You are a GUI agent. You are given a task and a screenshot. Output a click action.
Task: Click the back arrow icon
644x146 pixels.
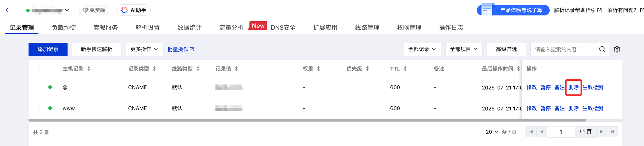click(9, 10)
